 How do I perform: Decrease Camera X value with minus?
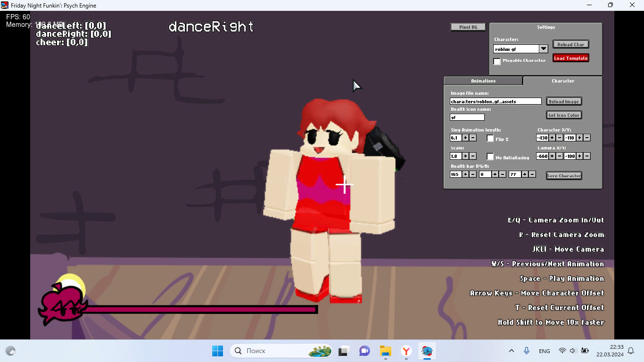tap(560, 156)
